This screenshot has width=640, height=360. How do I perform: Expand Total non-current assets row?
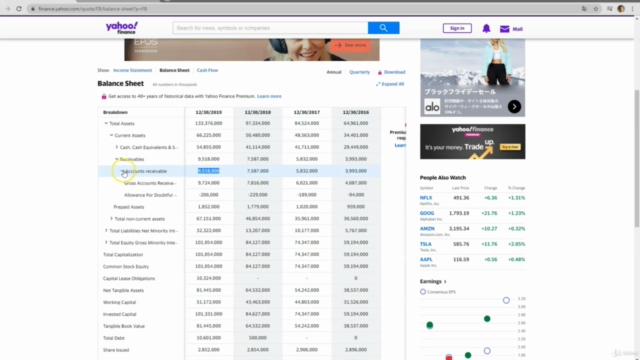click(111, 219)
